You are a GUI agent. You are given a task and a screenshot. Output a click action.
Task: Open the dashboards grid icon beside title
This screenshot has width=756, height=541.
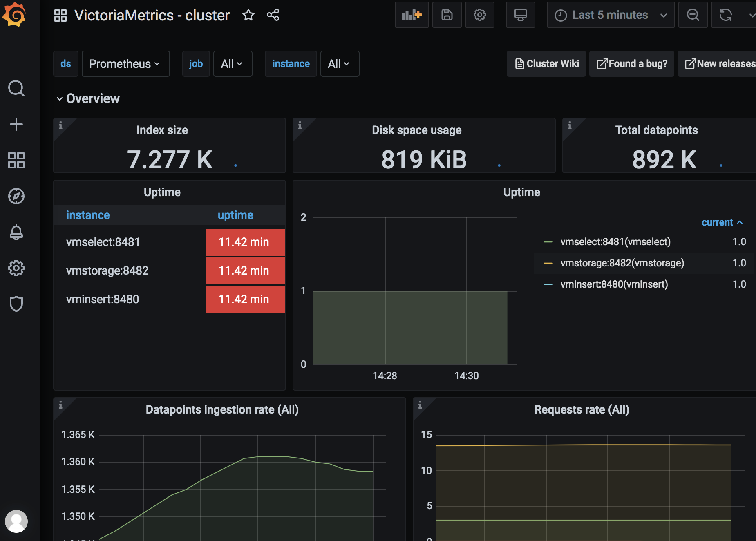[60, 16]
